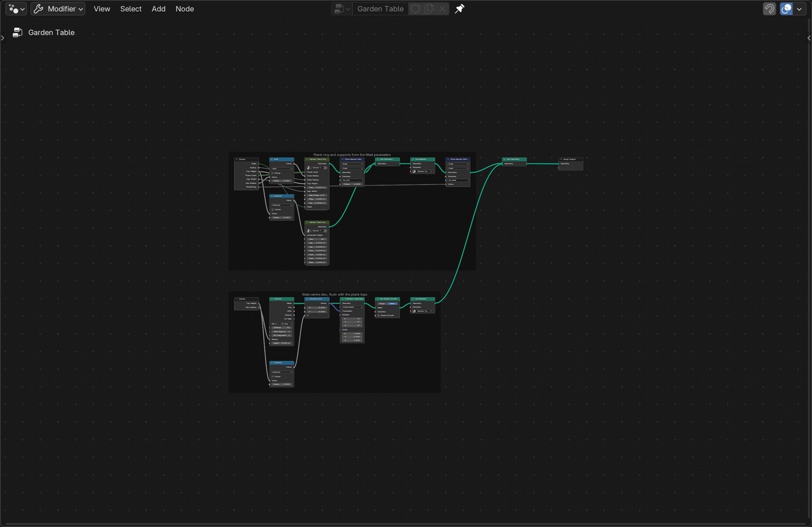The height and width of the screenshot is (527, 812).
Task: Open the editor type selector icon
Action: point(16,9)
